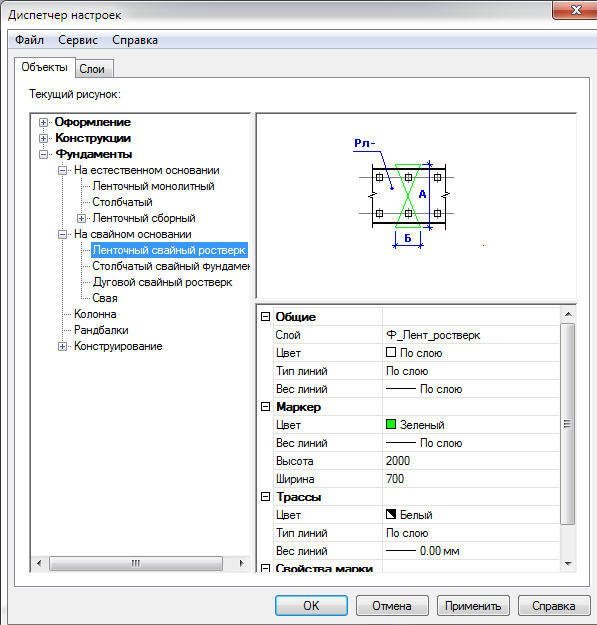This screenshot has width=597, height=625.
Task: Select Столбчатый свайный фундамент tree item
Action: pos(171,266)
